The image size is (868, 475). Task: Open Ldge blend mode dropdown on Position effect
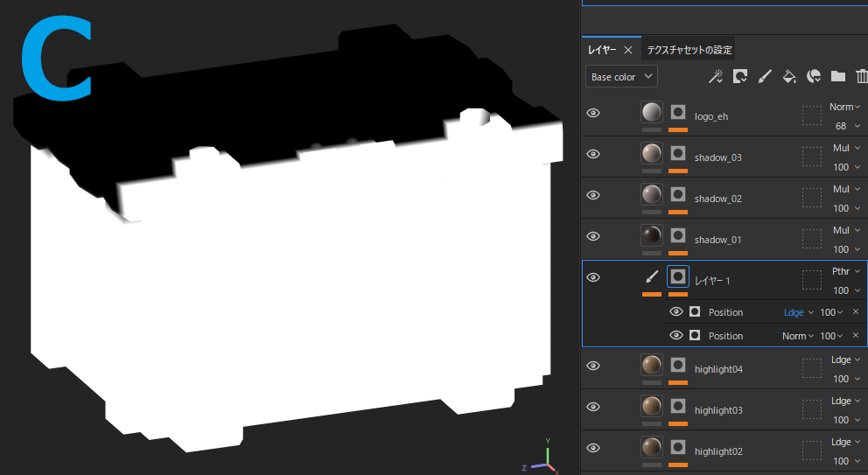pyautogui.click(x=798, y=312)
